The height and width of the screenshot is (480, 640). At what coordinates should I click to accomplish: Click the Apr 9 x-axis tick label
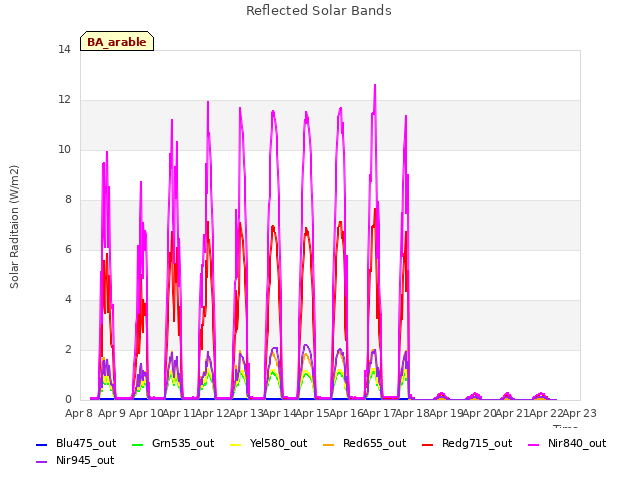tap(112, 413)
